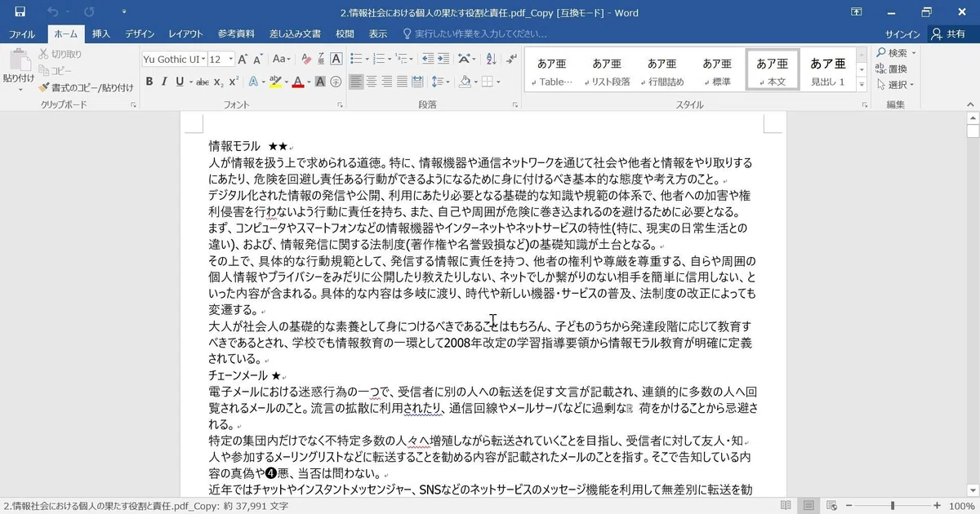Open the font name dropdown (Yu Gothic UI)

tap(202, 59)
